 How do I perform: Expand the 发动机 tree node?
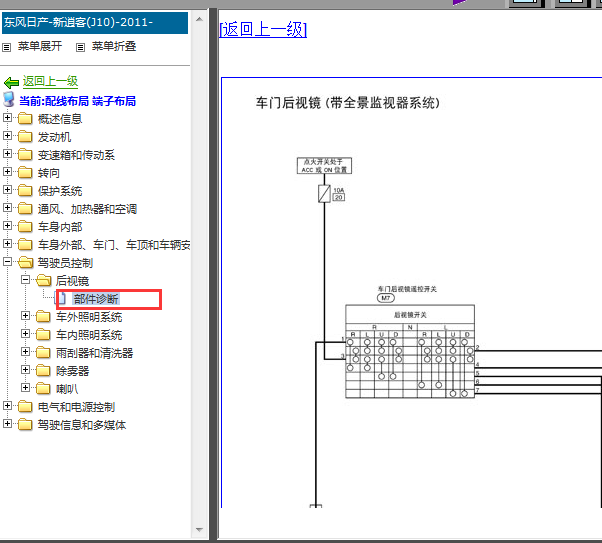[x=7, y=136]
